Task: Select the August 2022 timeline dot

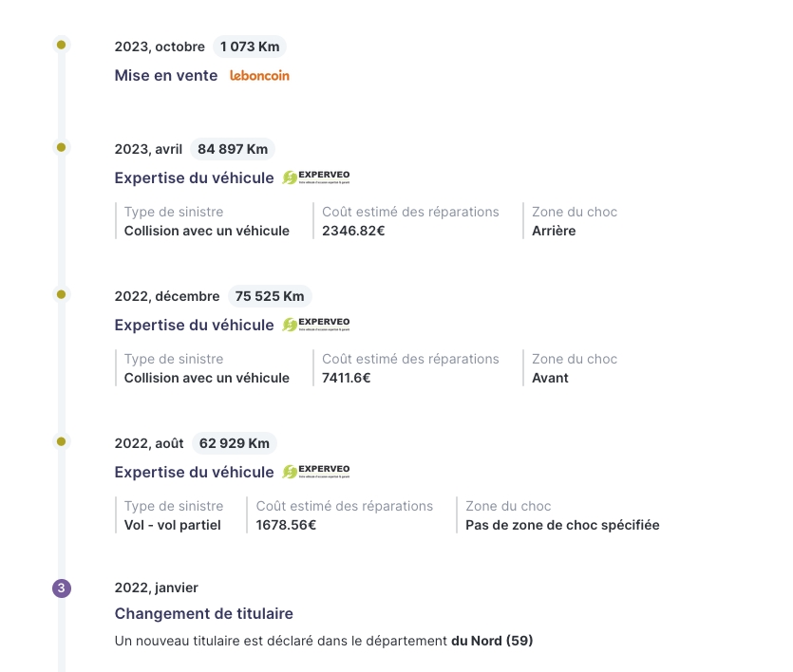Action: pyautogui.click(x=61, y=441)
